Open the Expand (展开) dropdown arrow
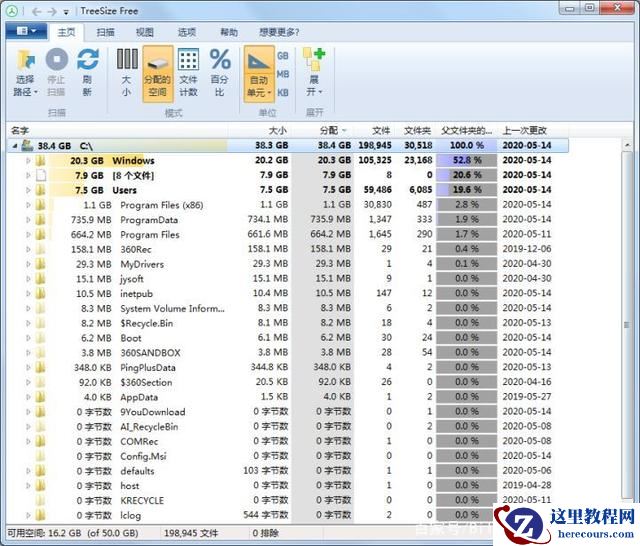 (320, 92)
